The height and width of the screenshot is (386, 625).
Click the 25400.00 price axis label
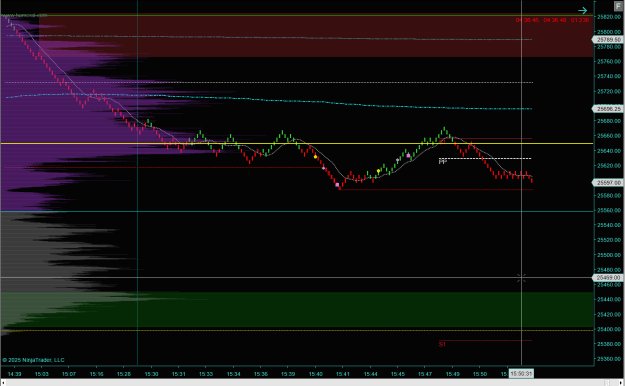coord(609,329)
